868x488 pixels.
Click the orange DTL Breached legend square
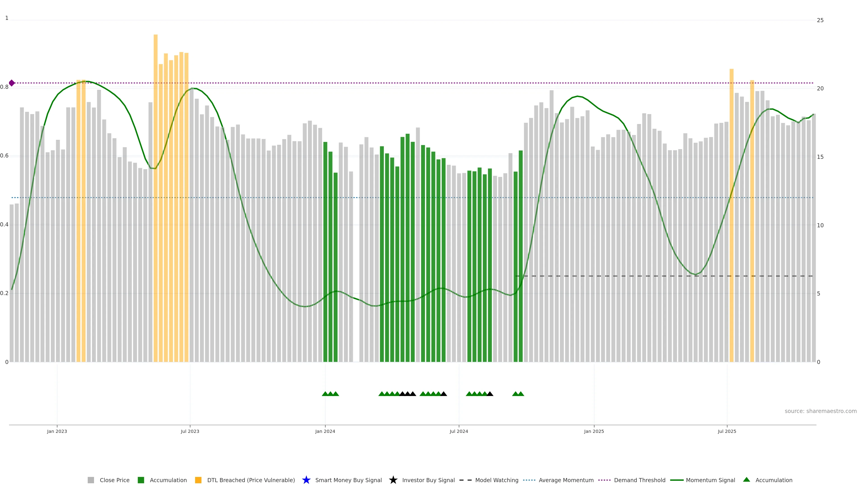pos(198,480)
